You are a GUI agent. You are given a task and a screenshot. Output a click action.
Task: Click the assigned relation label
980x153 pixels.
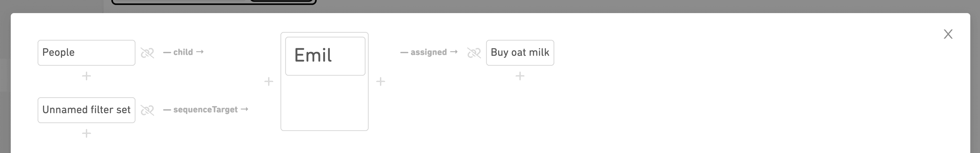pyautogui.click(x=428, y=52)
